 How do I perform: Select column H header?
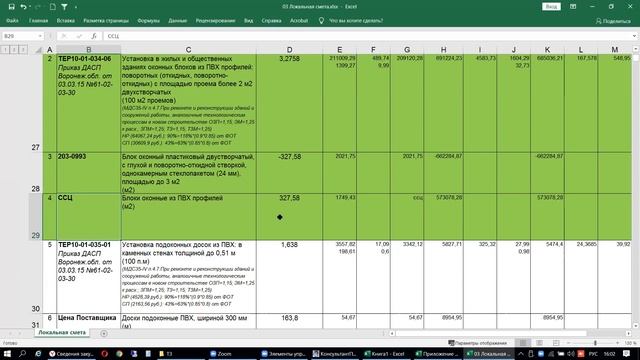tap(443, 50)
